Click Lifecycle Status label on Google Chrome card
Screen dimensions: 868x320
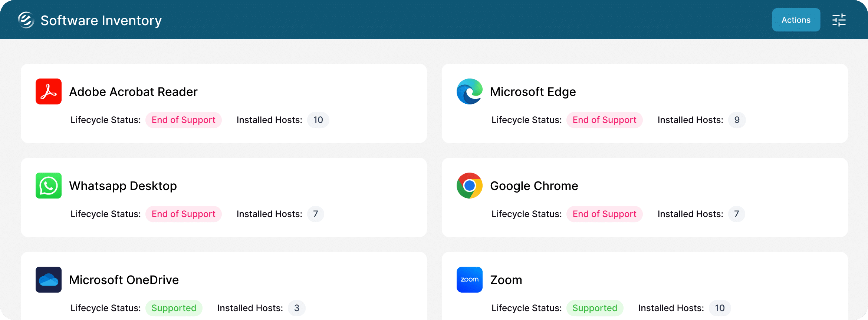(527, 214)
